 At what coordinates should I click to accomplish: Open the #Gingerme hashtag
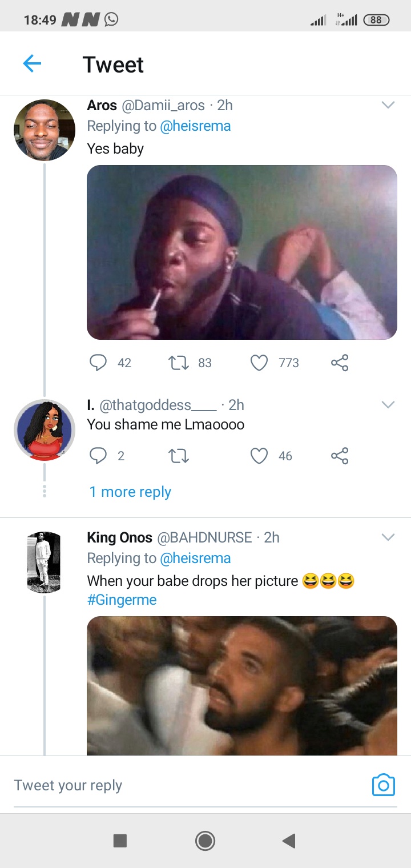coord(122,600)
